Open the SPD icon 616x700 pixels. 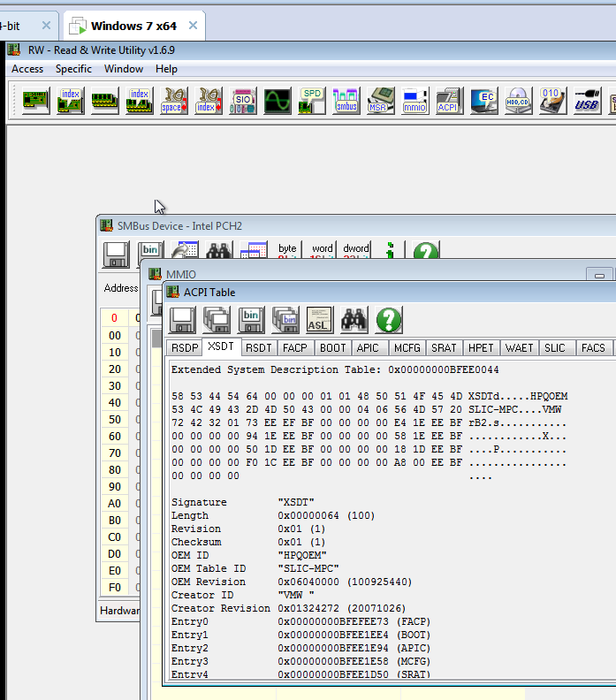point(312,101)
